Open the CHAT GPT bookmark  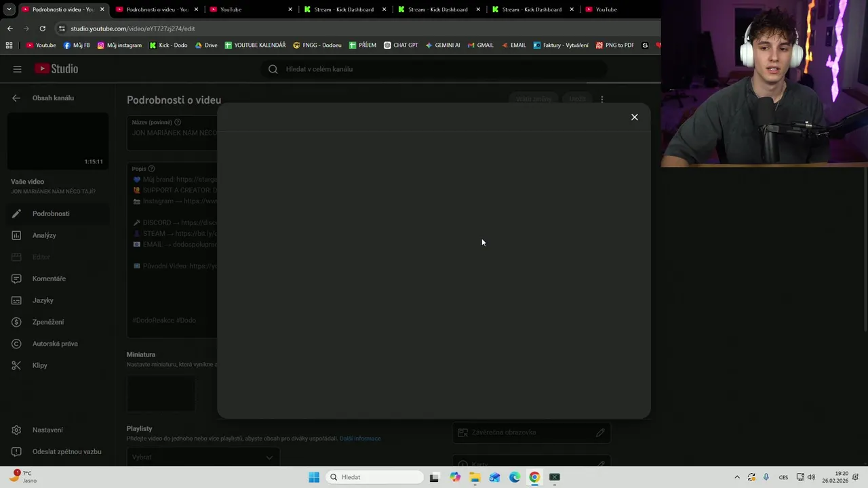[x=401, y=45]
